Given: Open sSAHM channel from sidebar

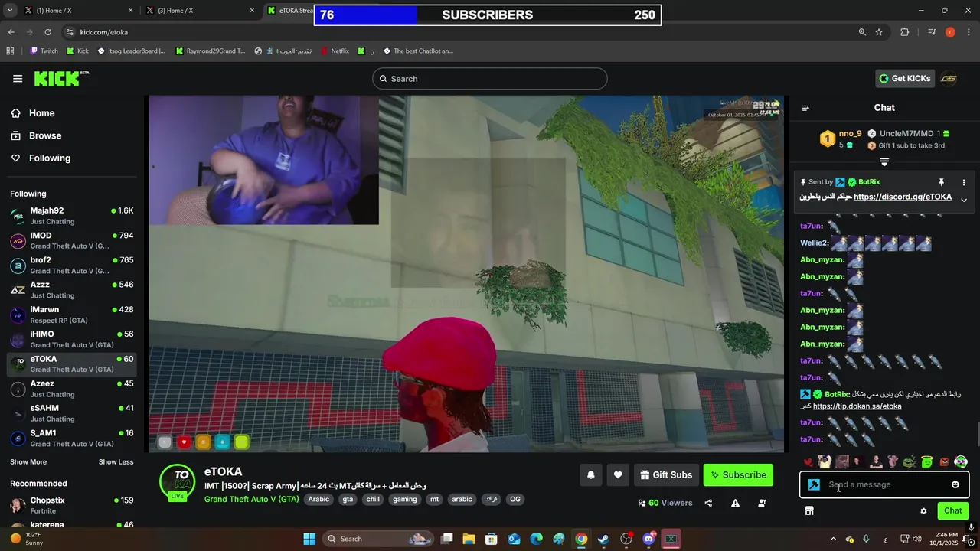Looking at the screenshot, I should (x=72, y=413).
